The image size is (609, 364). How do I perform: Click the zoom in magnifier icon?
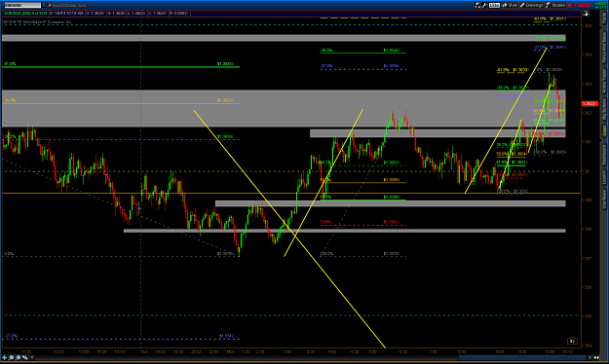[12, 357]
